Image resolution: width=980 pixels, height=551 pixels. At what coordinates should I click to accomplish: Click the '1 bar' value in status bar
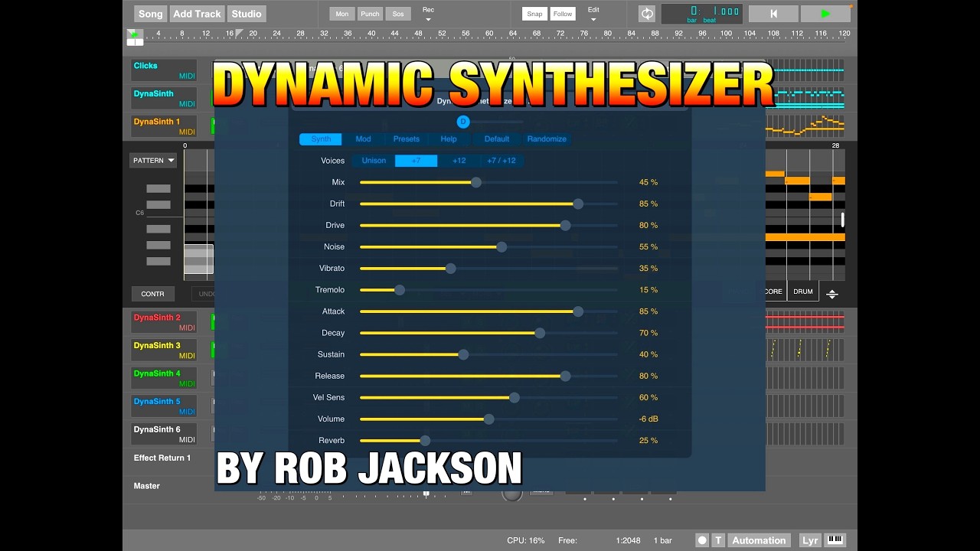click(x=663, y=540)
